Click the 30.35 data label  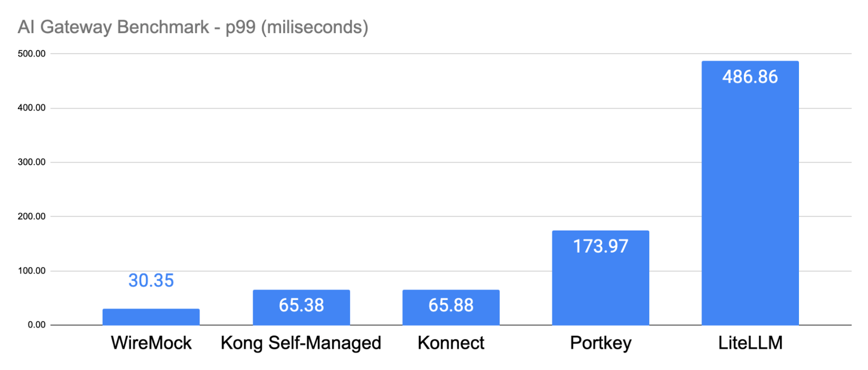tap(151, 280)
